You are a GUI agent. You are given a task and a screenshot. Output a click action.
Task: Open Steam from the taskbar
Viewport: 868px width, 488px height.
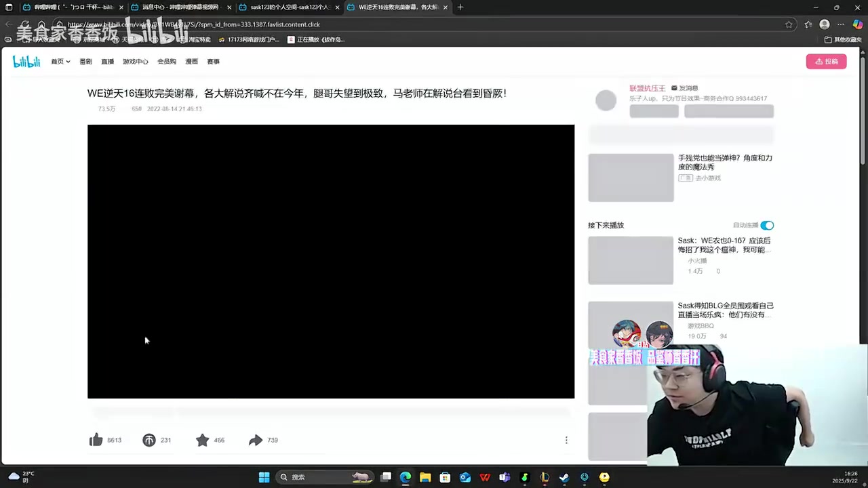tap(564, 477)
